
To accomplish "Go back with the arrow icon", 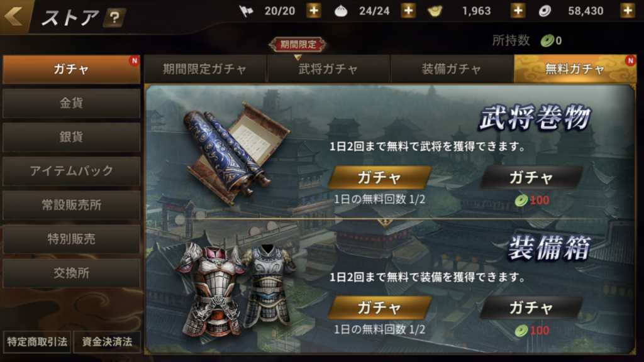I will click(x=14, y=16).
